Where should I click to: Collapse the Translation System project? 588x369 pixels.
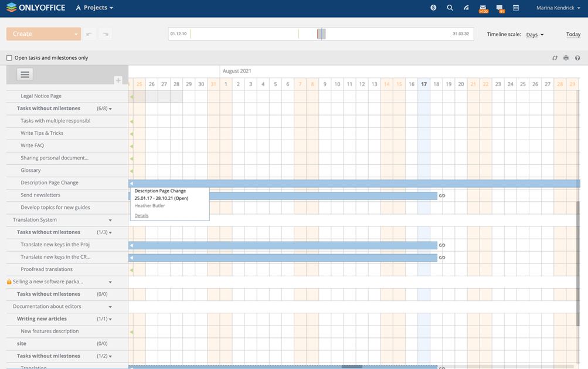pyautogui.click(x=110, y=220)
